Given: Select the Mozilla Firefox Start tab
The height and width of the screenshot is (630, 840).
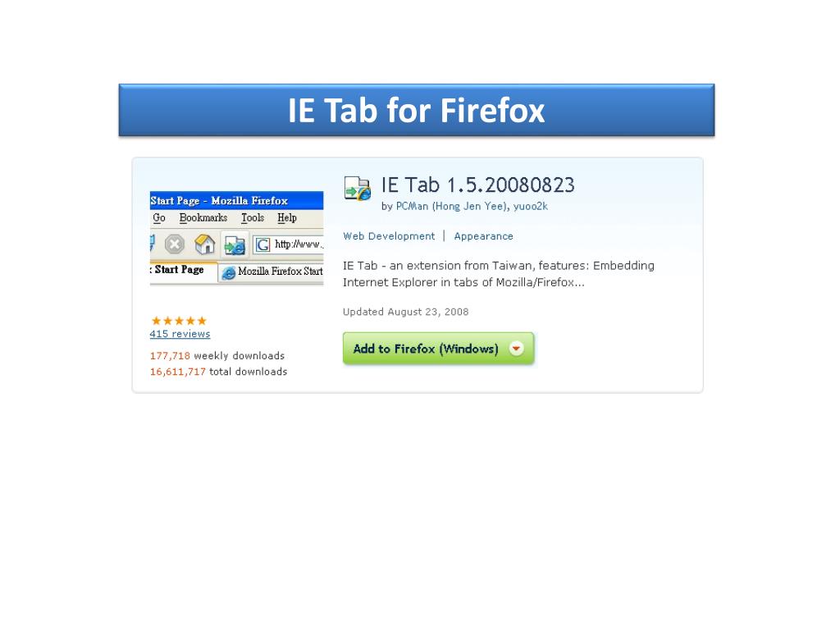Looking at the screenshot, I should [x=272, y=272].
